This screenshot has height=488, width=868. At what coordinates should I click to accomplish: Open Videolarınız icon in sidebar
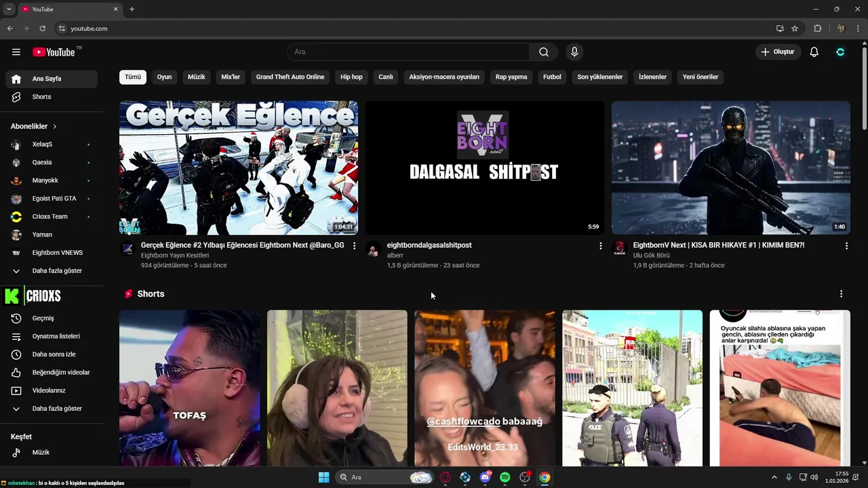coord(16,390)
